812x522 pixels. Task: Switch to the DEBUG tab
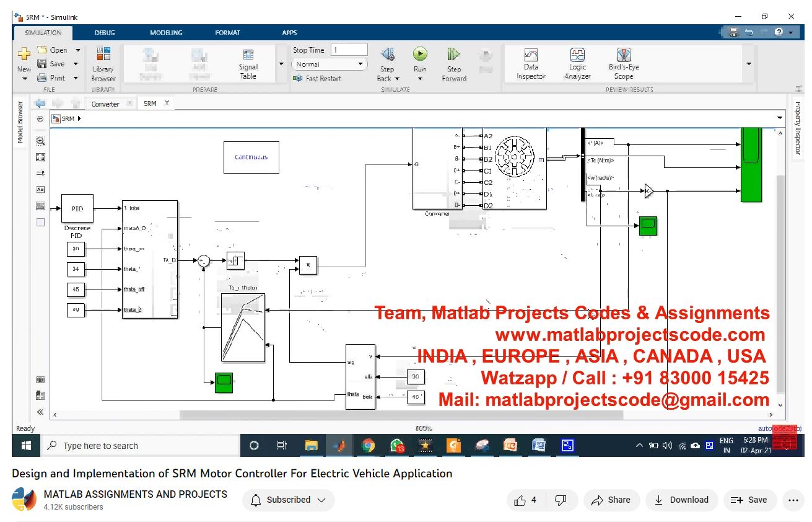pyautogui.click(x=104, y=32)
